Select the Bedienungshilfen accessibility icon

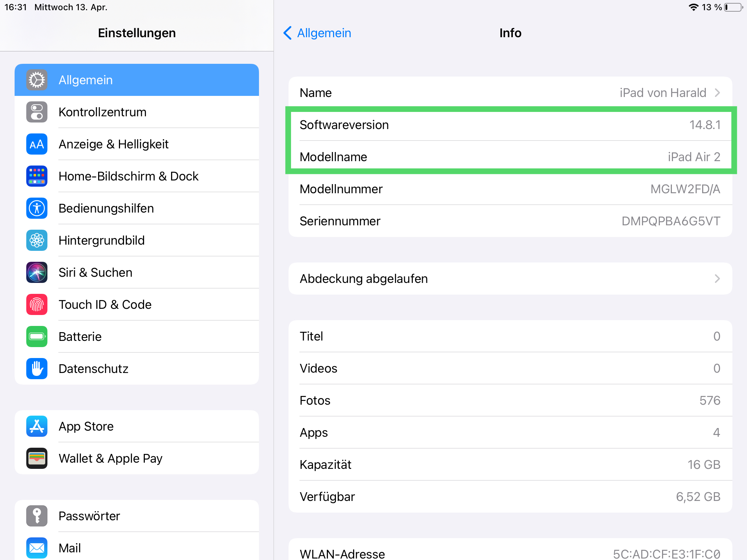37,208
